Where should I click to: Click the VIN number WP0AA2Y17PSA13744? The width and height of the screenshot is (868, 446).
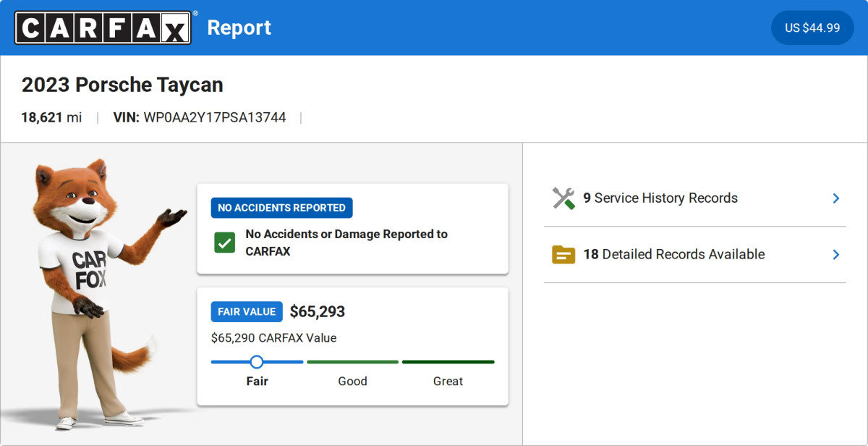[215, 117]
